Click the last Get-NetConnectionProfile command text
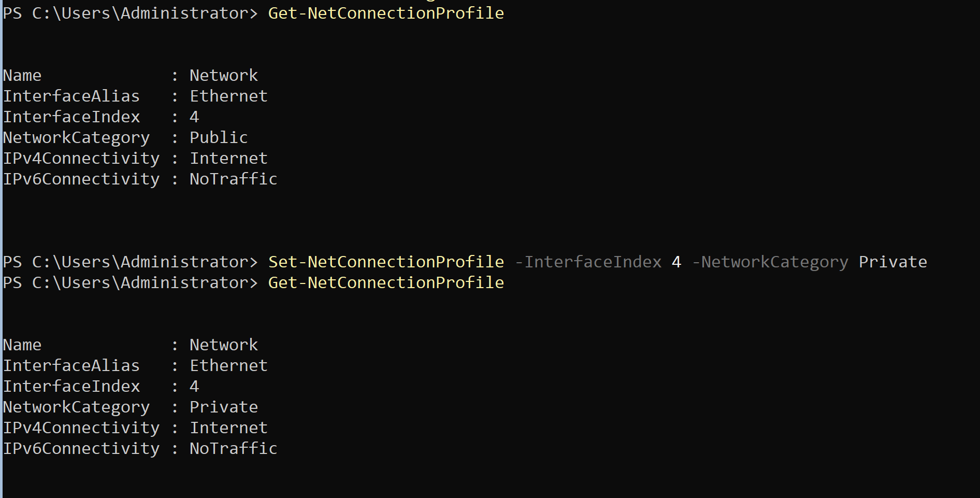 386,282
